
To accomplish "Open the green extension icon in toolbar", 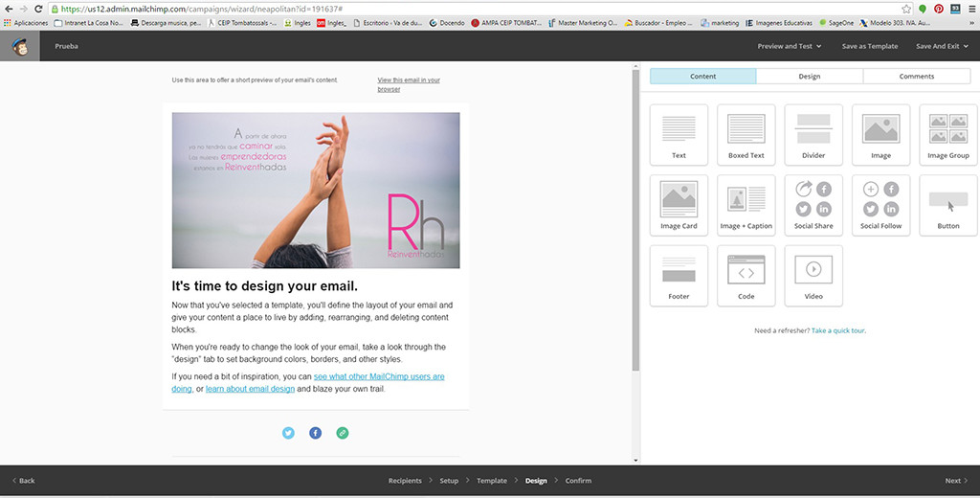I will [x=923, y=9].
